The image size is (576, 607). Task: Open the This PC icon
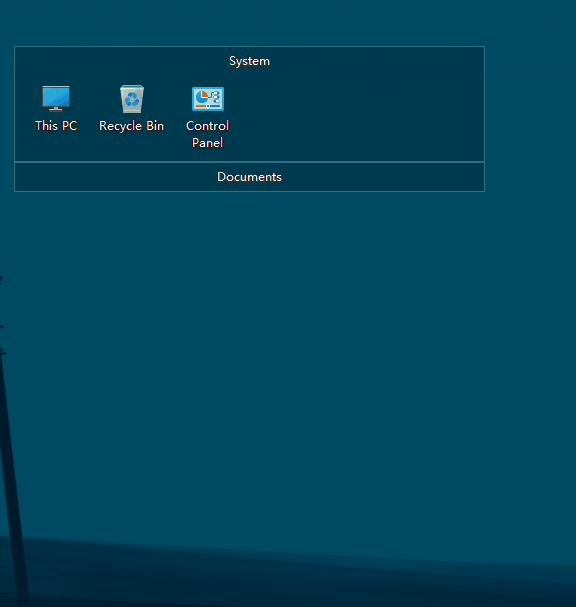pyautogui.click(x=56, y=99)
